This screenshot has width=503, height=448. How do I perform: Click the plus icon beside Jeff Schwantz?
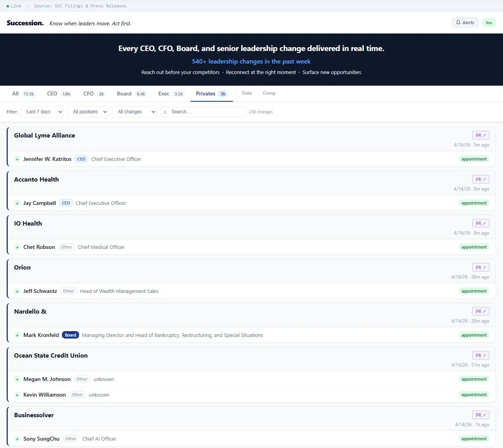17,291
